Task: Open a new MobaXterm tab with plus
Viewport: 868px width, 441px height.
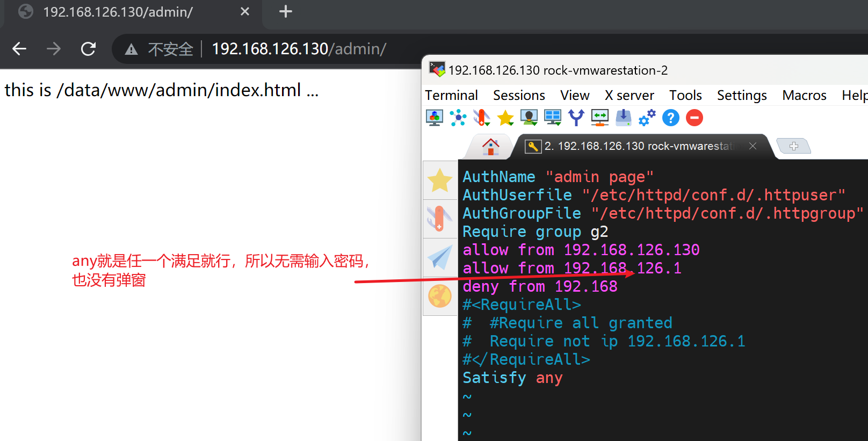Action: click(x=793, y=146)
